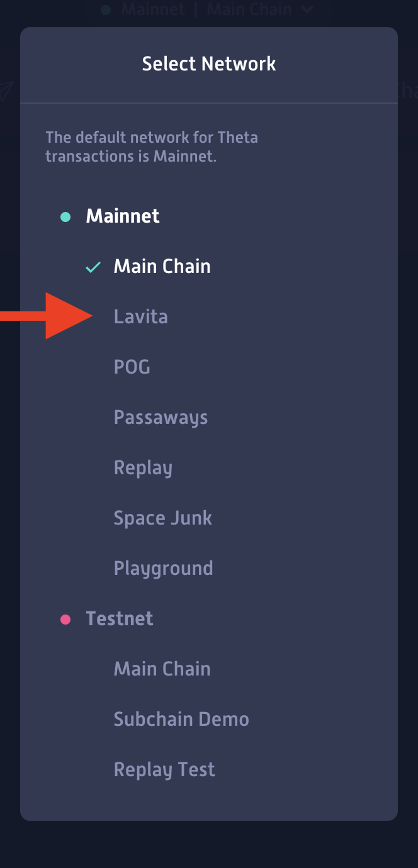Click the currently checked Main Chain option
The height and width of the screenshot is (868, 418).
tap(162, 267)
